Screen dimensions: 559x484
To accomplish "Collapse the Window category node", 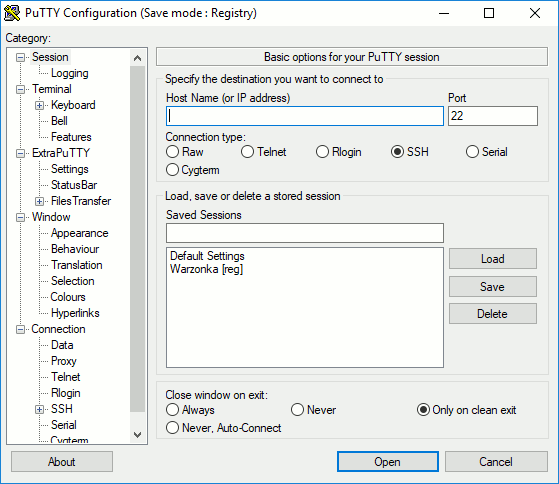I will (x=21, y=217).
